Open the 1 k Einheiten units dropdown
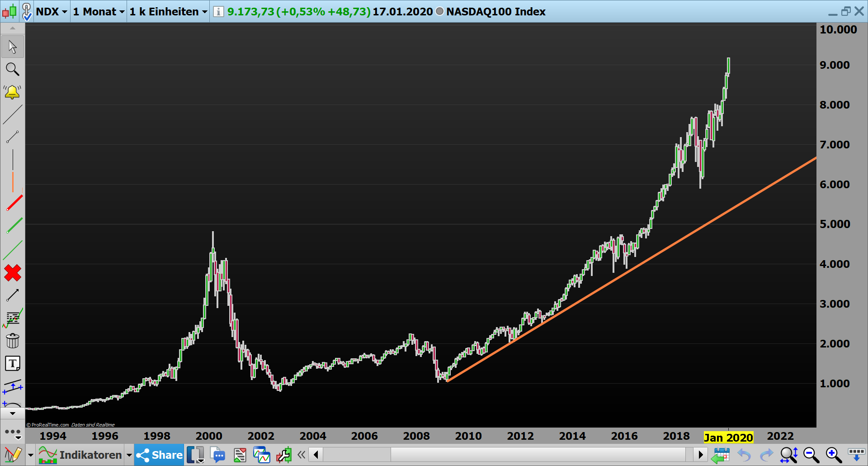Image resolution: width=868 pixels, height=466 pixels. pyautogui.click(x=167, y=12)
